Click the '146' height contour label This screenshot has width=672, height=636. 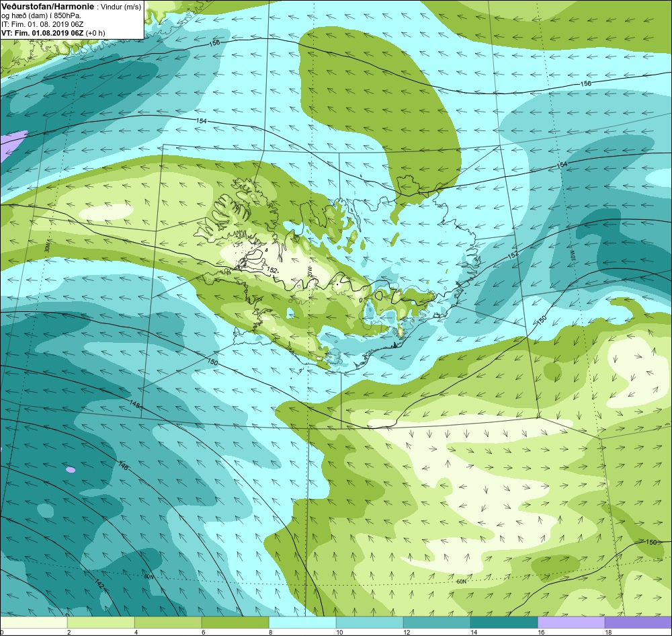(123, 466)
